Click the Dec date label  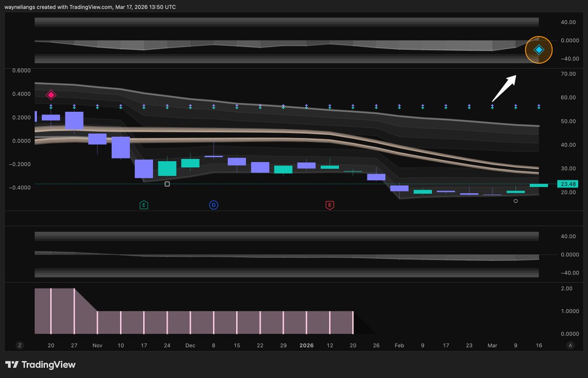pyautogui.click(x=190, y=345)
